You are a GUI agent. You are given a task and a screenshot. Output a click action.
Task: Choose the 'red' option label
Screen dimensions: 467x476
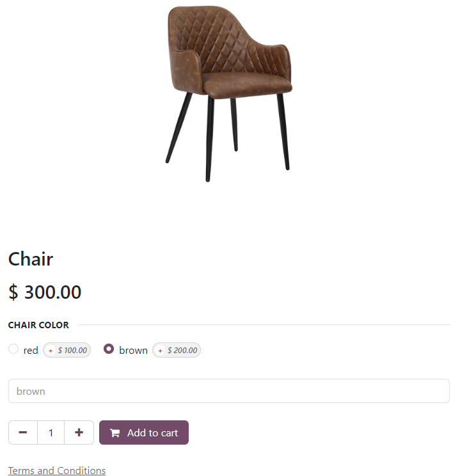click(31, 351)
